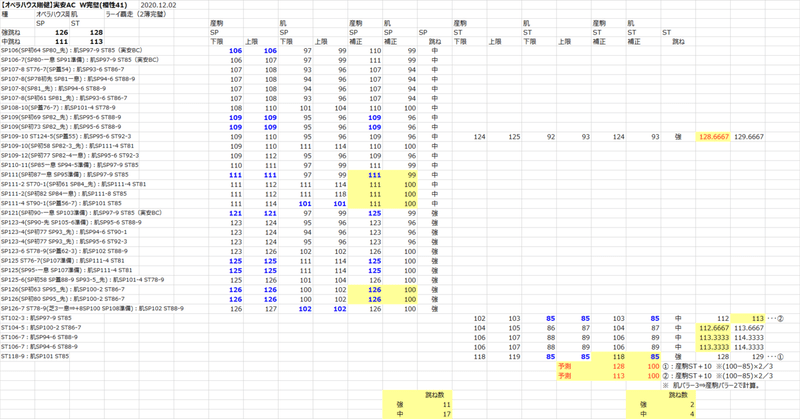The height and width of the screenshot is (419, 800).
Task: Click 強 count 2 in ST 跳ね数
Action: click(691, 405)
